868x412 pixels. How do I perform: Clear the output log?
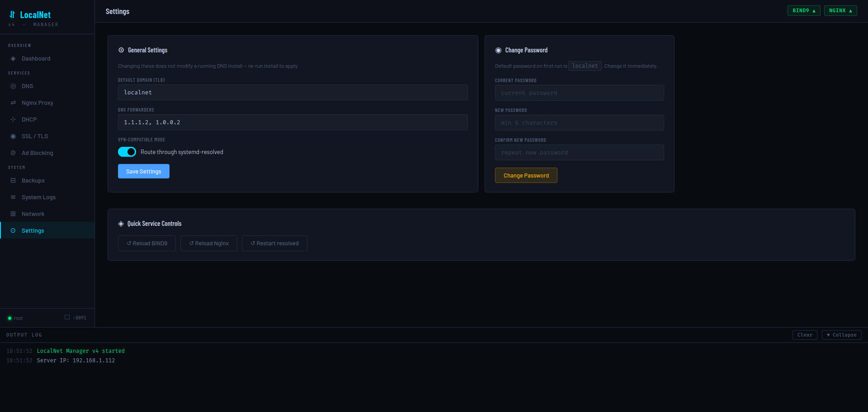click(x=805, y=335)
